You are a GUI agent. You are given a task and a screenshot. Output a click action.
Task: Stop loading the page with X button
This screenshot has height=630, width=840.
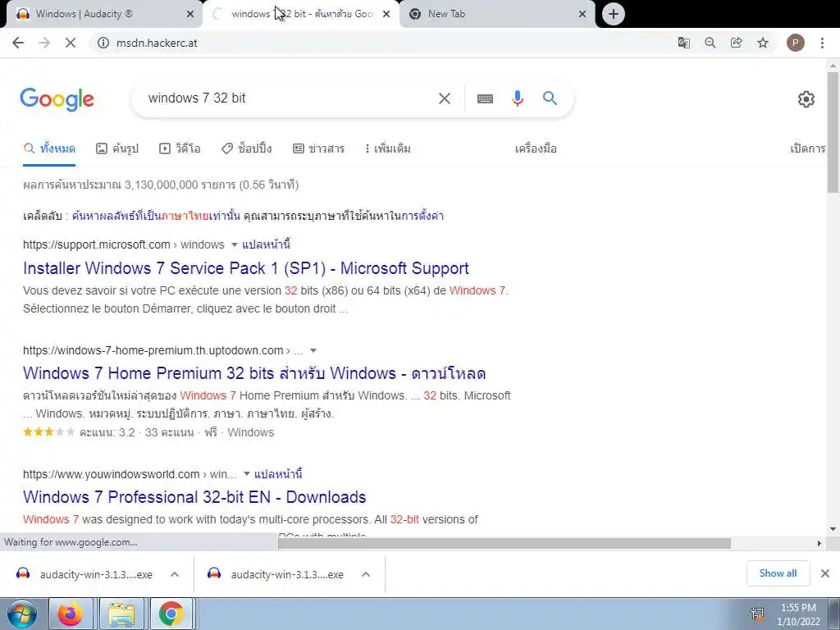71,43
